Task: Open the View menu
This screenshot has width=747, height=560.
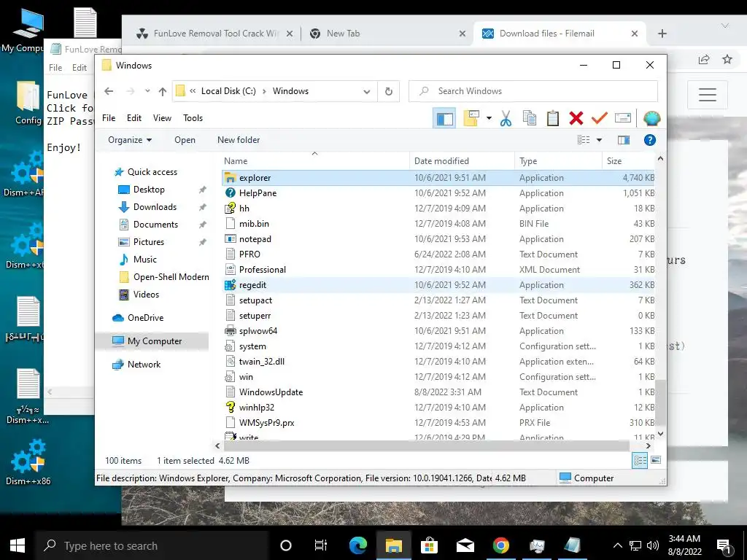Action: (x=162, y=118)
